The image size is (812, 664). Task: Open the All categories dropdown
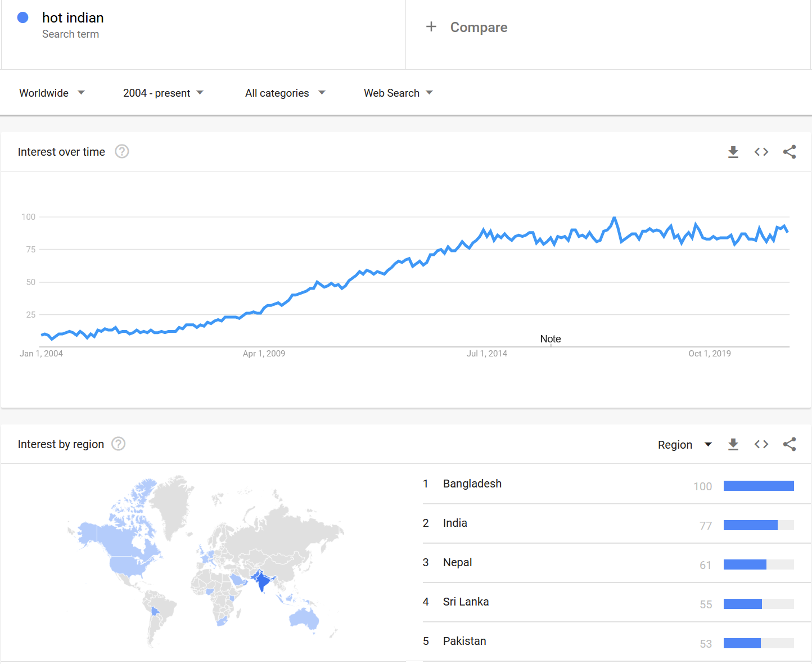click(x=285, y=93)
